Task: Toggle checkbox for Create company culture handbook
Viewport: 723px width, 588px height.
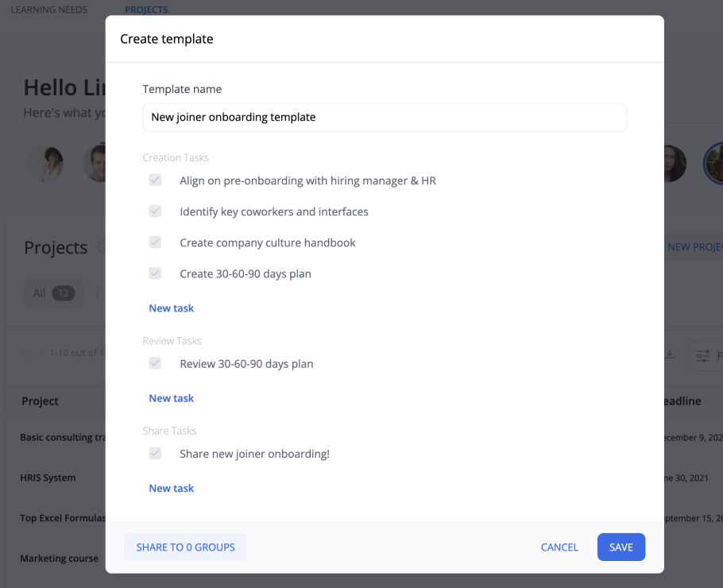Action: click(155, 242)
